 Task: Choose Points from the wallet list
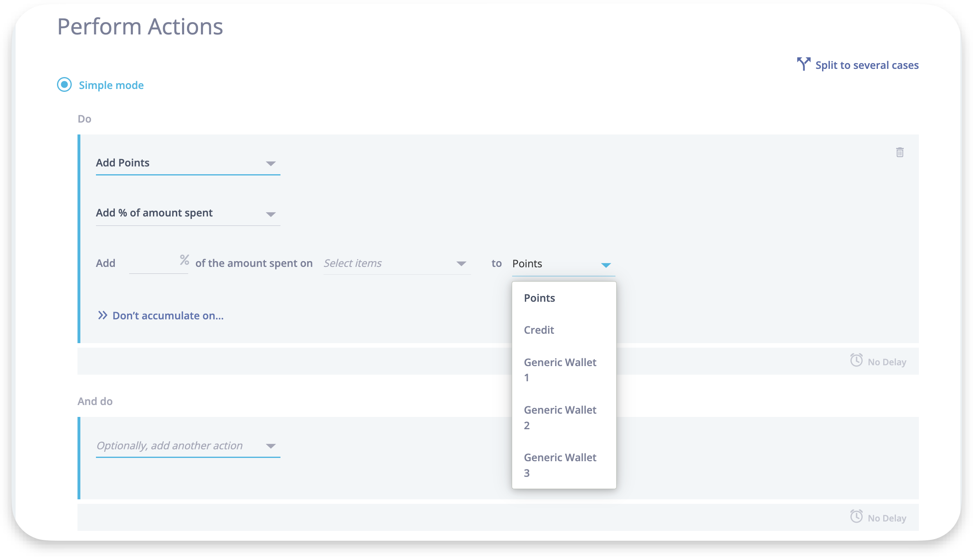[x=564, y=298]
